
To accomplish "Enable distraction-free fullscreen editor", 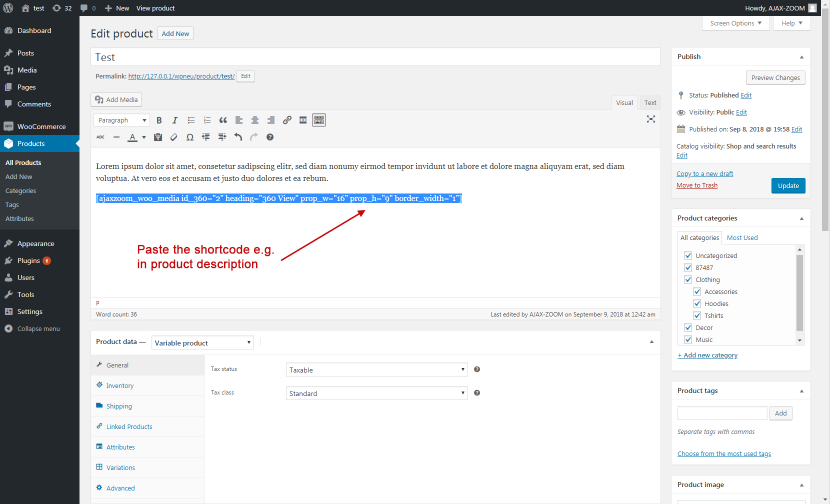I will coord(651,119).
